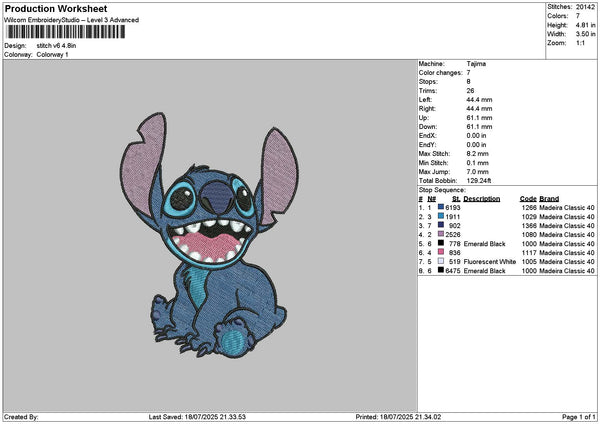
Task: Click the 'Description' column header
Action: [482, 199]
